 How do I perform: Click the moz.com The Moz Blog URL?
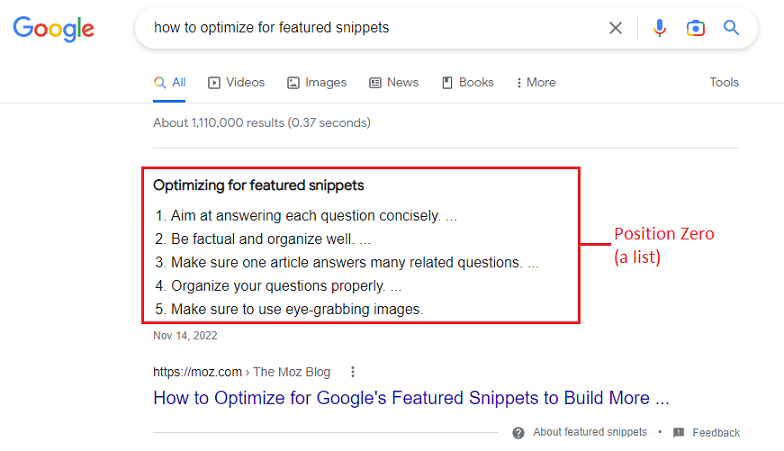(242, 372)
